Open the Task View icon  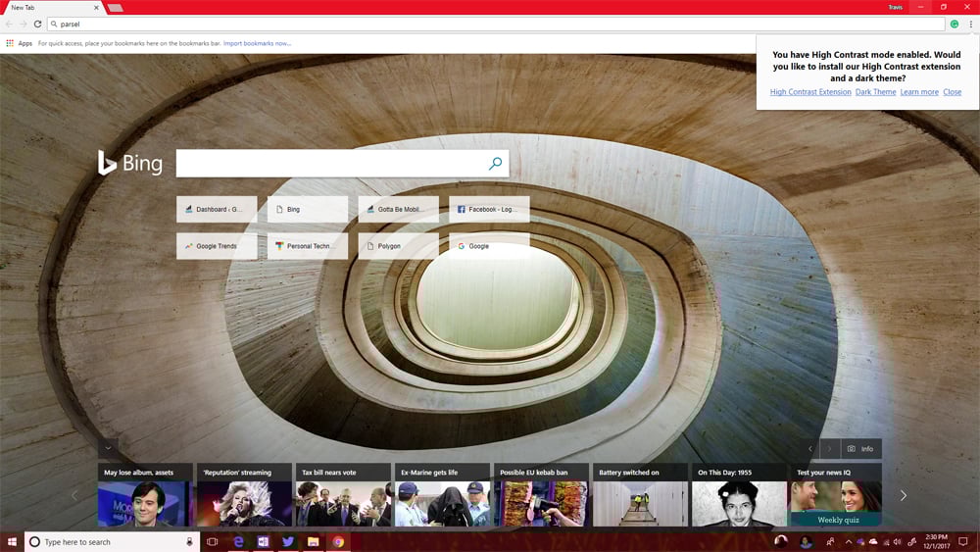click(212, 541)
